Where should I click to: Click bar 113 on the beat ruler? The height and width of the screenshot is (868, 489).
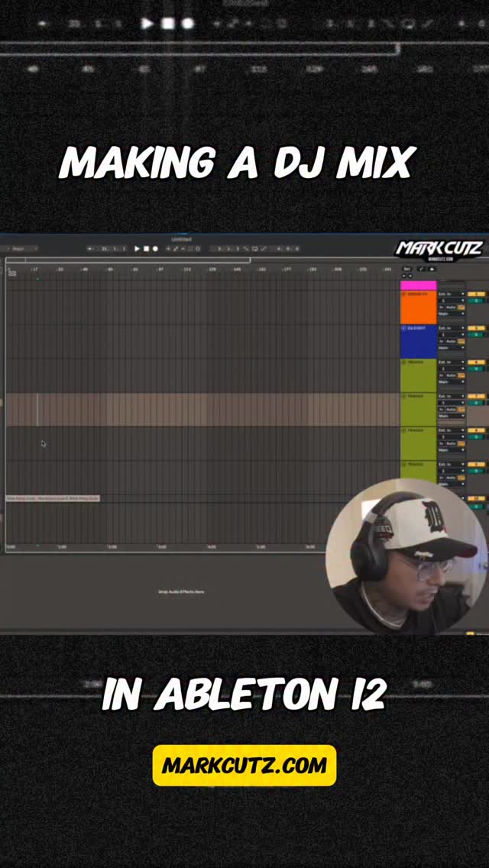(x=187, y=270)
